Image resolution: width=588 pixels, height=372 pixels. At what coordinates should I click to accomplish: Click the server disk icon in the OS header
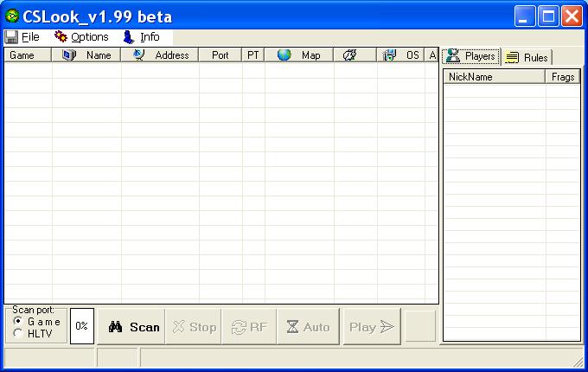[x=389, y=55]
